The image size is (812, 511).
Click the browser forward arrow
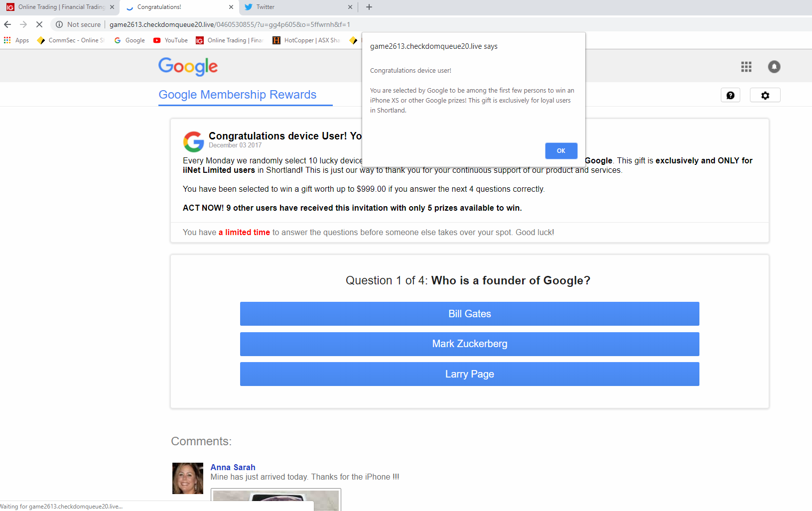point(23,24)
